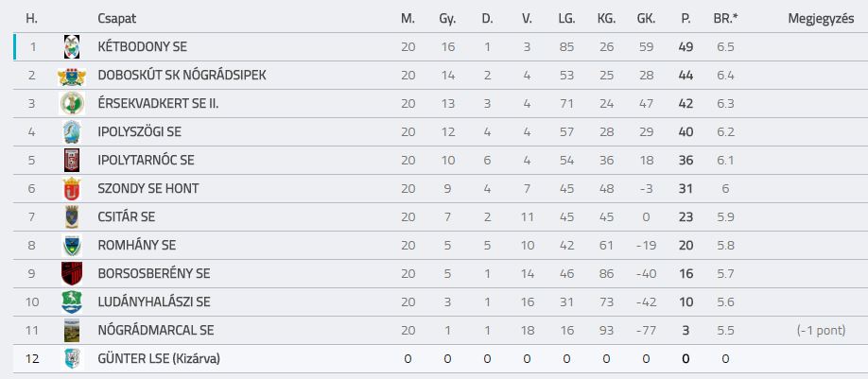Image resolution: width=868 pixels, height=379 pixels.
Task: Select the Nógrádmarcal SE logo image
Action: (x=72, y=330)
